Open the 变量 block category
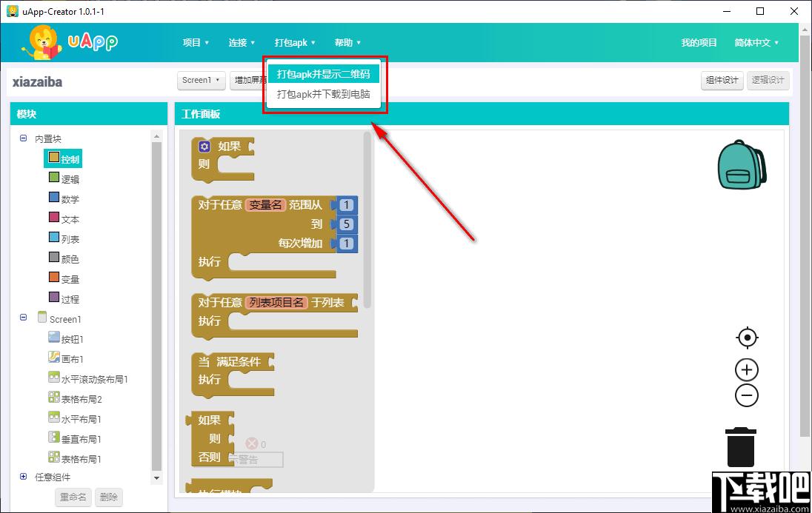The width and height of the screenshot is (812, 513). (x=64, y=278)
